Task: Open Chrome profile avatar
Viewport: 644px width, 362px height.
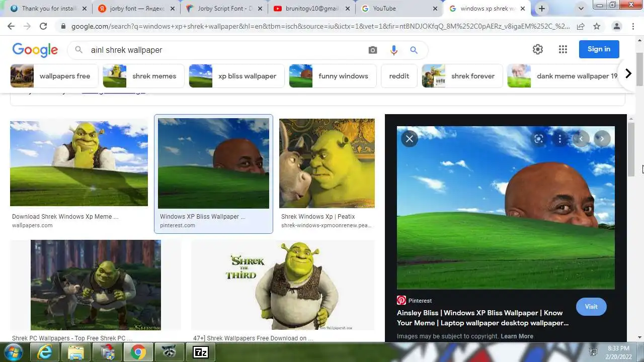Action: point(617,26)
